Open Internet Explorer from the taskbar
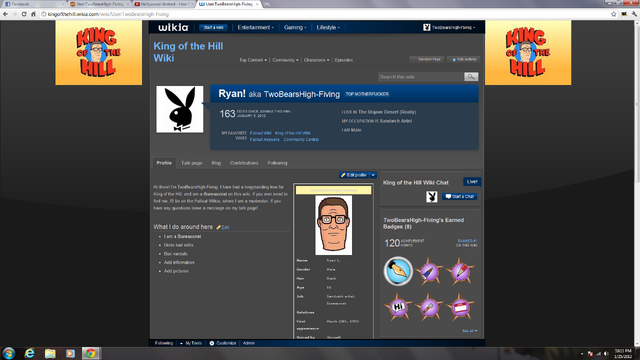640x360 pixels. coord(29,353)
